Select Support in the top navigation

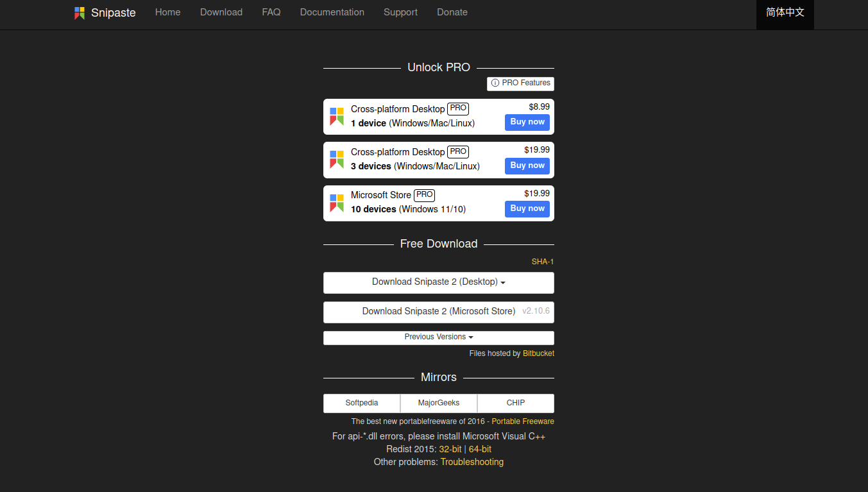[400, 12]
